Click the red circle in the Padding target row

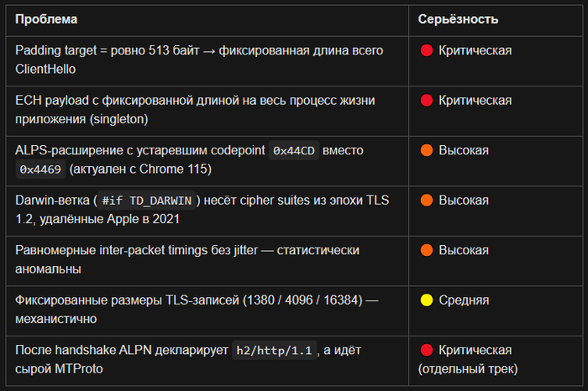[x=426, y=50]
